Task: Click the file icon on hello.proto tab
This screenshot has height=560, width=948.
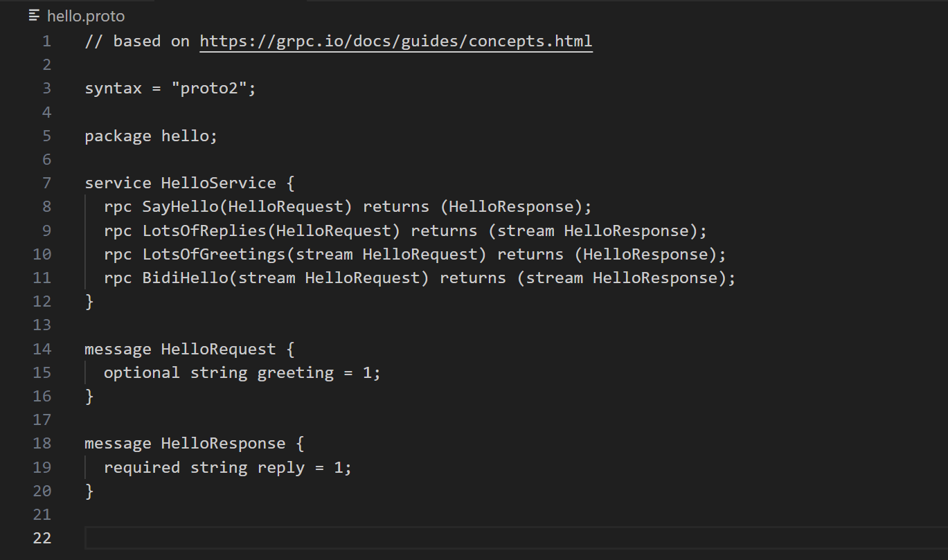Action: point(35,15)
